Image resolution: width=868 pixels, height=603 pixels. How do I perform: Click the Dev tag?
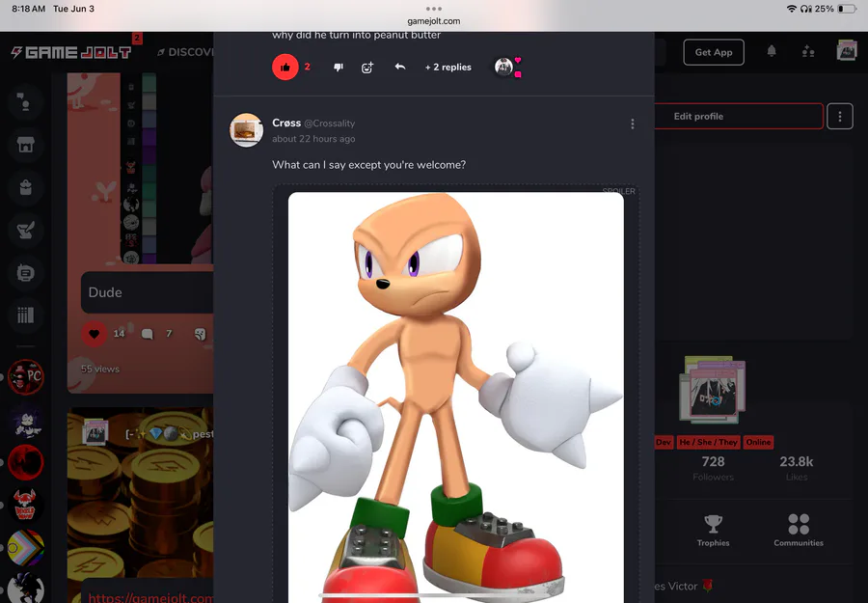(664, 442)
